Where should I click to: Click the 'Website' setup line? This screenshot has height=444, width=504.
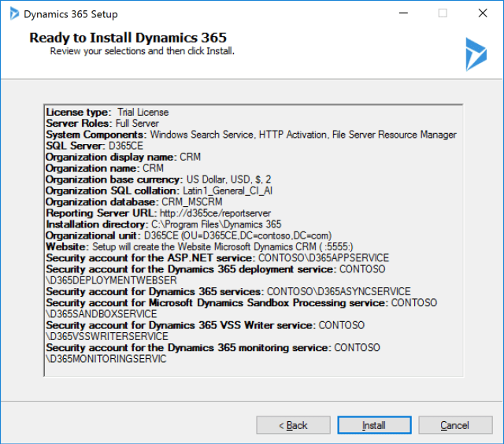pos(199,246)
